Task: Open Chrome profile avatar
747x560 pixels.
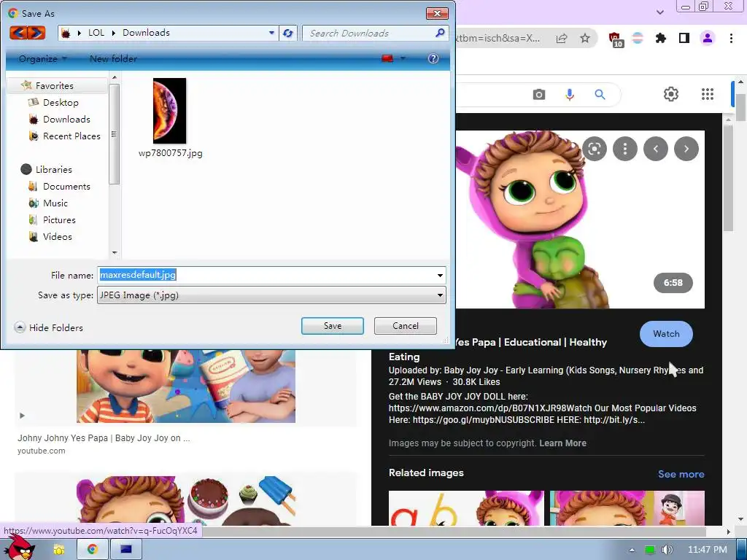Action: pyautogui.click(x=708, y=38)
